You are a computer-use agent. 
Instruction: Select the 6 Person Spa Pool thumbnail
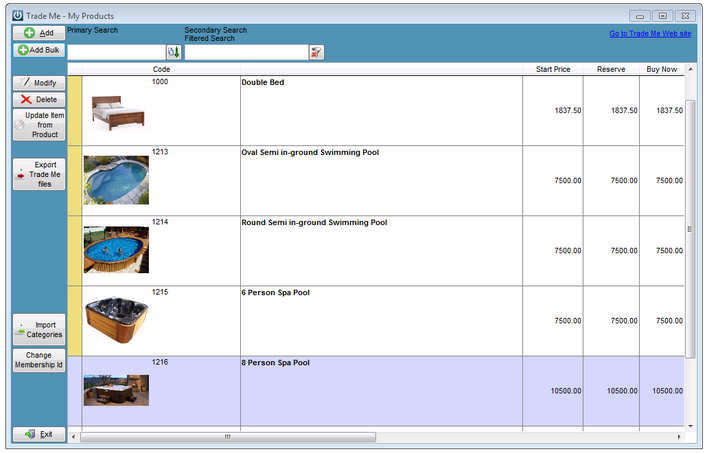(x=117, y=320)
